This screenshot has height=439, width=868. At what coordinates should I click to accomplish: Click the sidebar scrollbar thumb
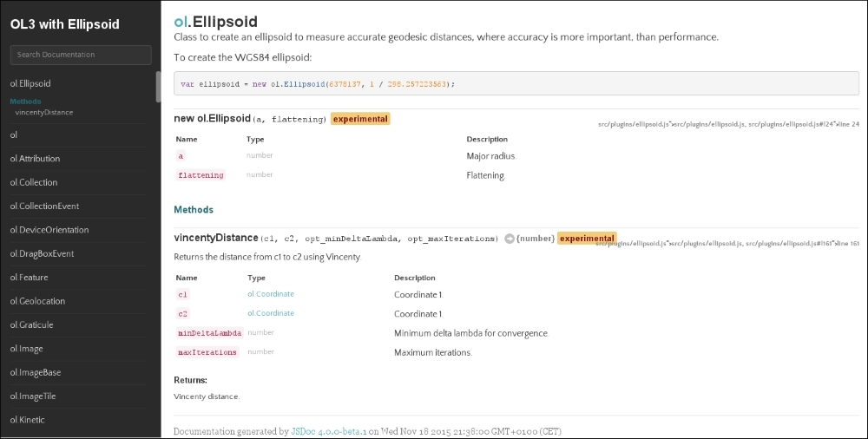158,87
